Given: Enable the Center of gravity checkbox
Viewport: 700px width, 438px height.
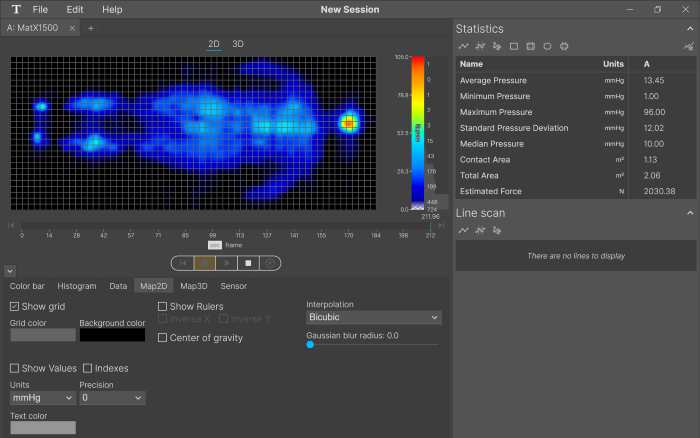Looking at the screenshot, I should coord(162,338).
